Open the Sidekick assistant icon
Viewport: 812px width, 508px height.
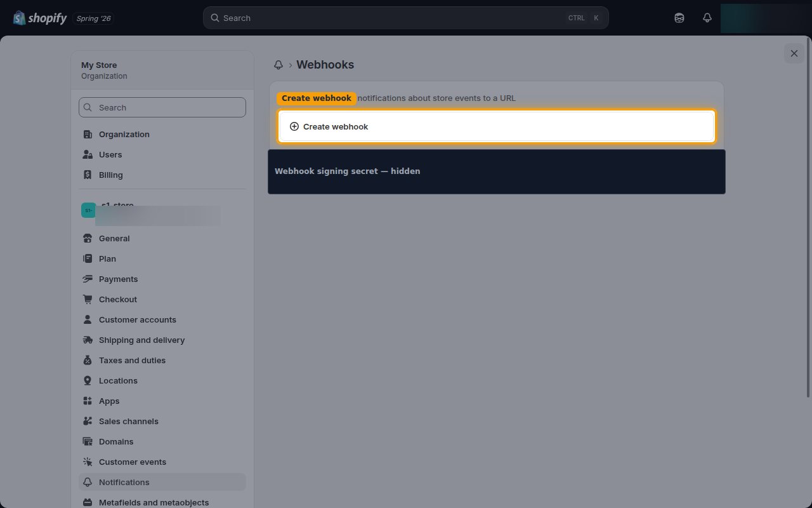[x=679, y=18]
